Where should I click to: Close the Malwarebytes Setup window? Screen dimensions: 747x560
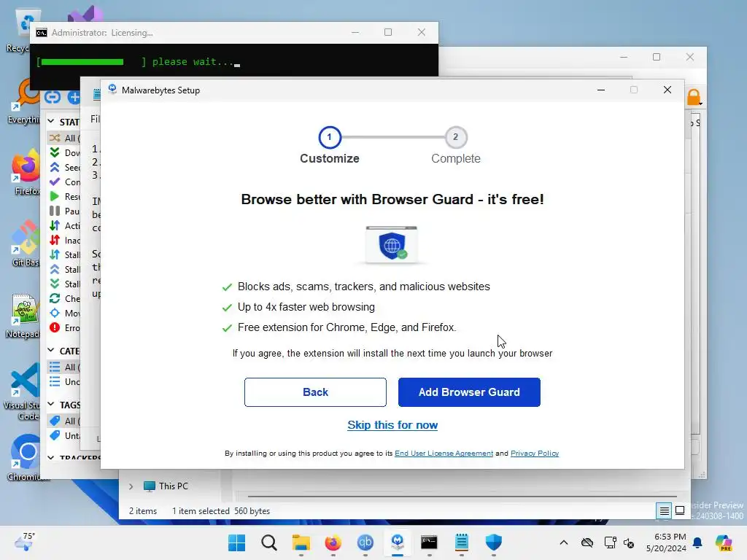pyautogui.click(x=667, y=90)
